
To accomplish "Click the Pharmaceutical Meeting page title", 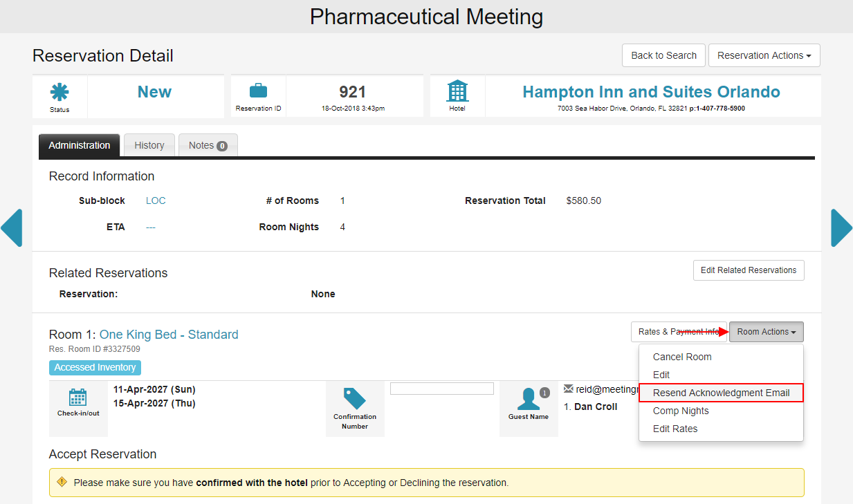I will coord(426,17).
